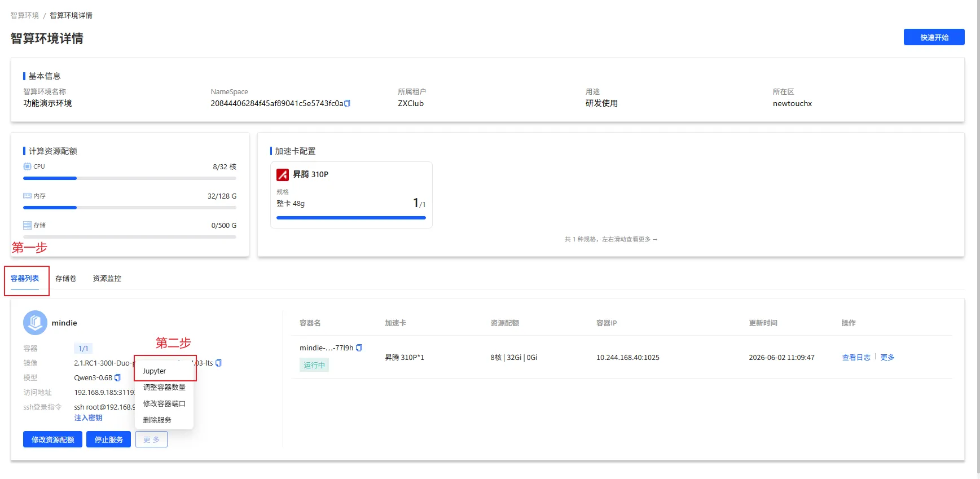980x479 pixels.
Task: Copy container name mindie-...-77l9h icon
Action: [359, 348]
